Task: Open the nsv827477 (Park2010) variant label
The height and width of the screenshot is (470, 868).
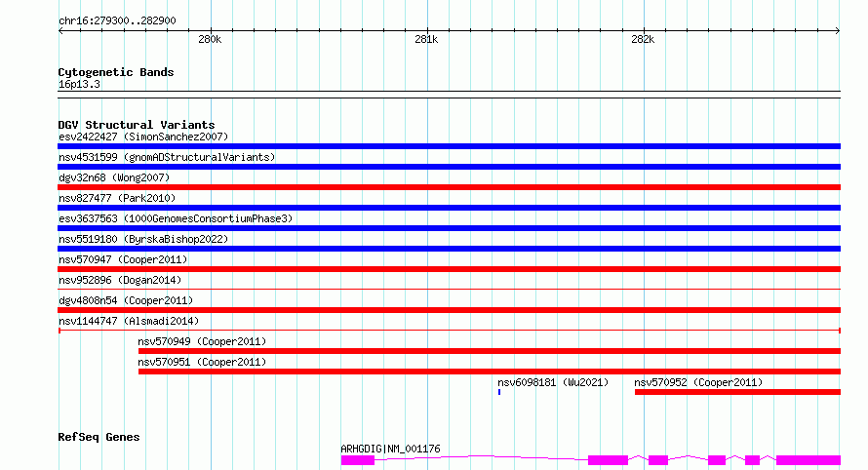Action: point(117,198)
